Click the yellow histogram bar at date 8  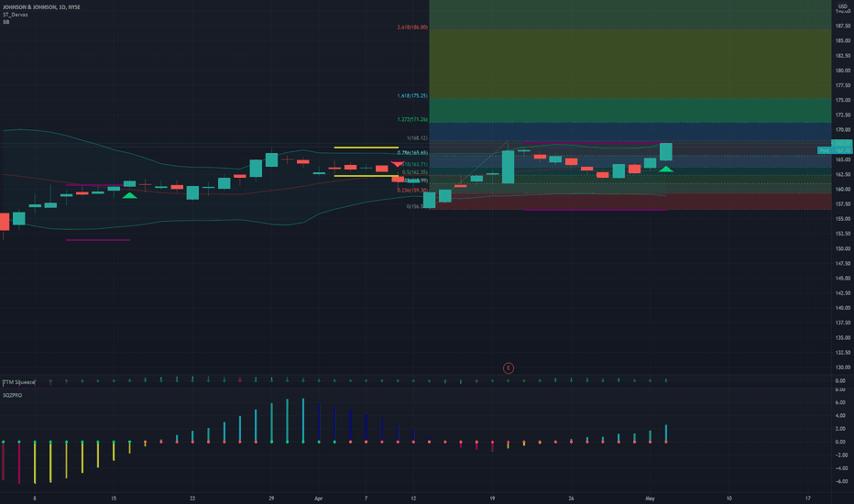pos(35,462)
